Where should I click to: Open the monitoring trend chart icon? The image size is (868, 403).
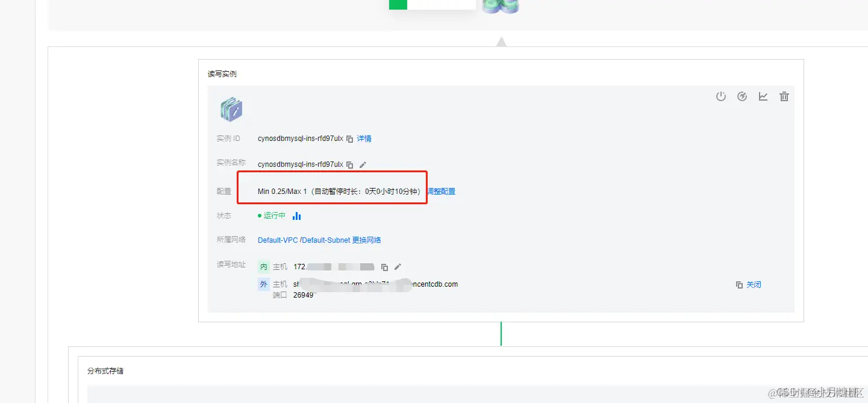pos(763,96)
